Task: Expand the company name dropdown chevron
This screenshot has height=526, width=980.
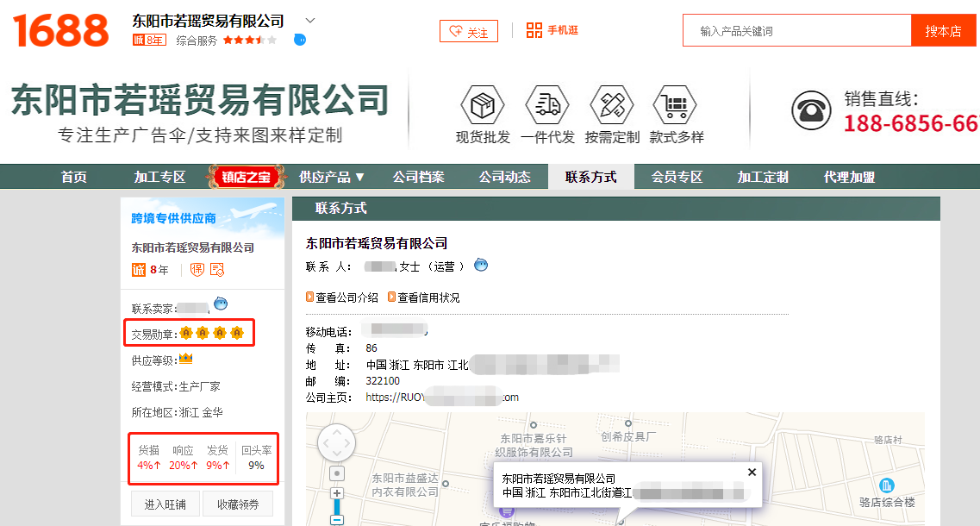Action: pos(310,21)
